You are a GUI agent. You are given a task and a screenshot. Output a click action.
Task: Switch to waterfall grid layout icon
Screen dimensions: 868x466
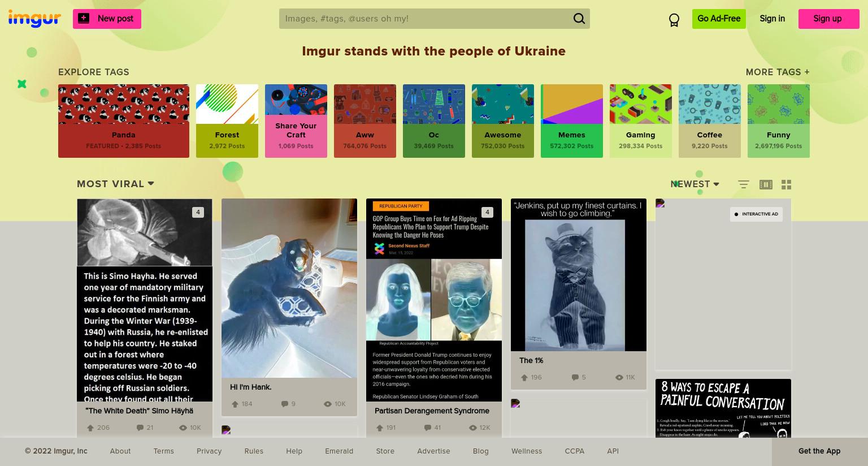click(766, 184)
